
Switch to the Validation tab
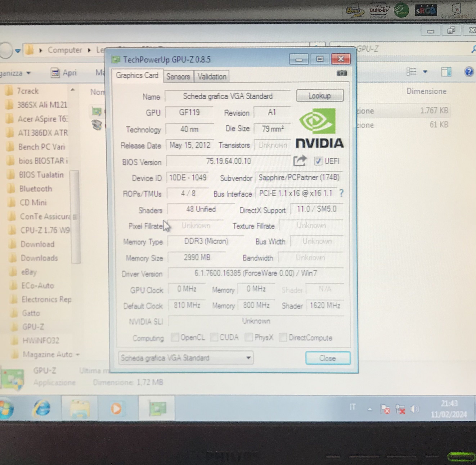point(212,77)
